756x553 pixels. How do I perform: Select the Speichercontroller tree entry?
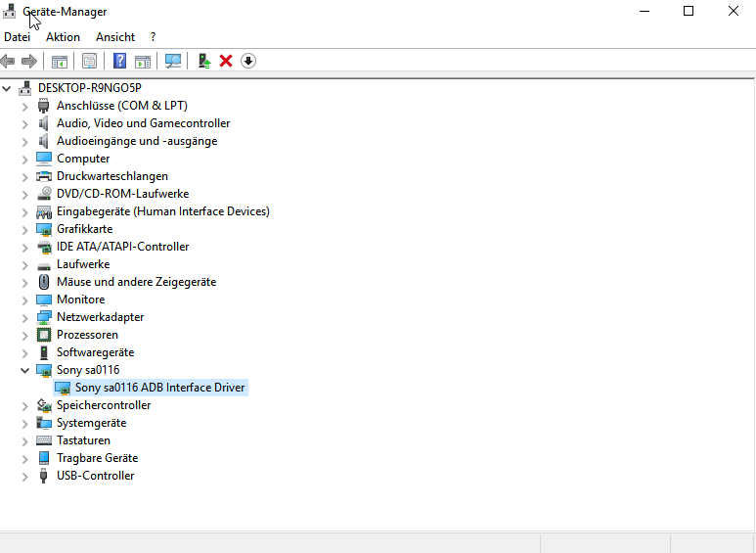104,405
